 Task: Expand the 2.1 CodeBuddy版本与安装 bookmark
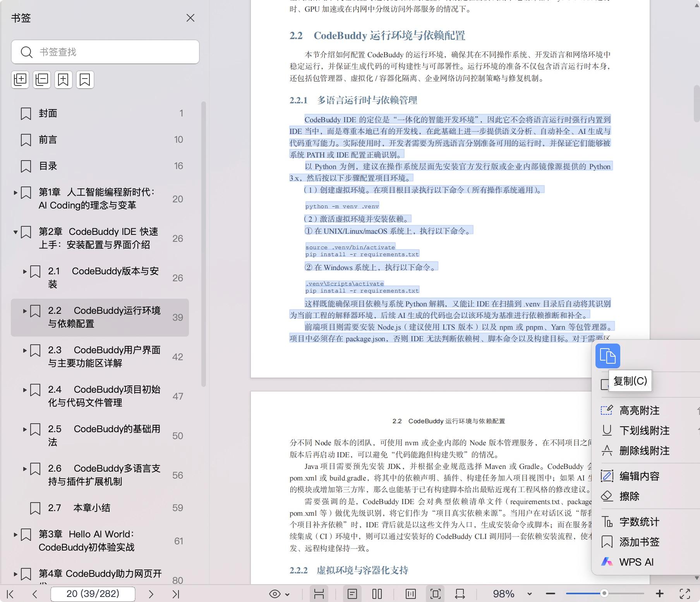click(25, 272)
